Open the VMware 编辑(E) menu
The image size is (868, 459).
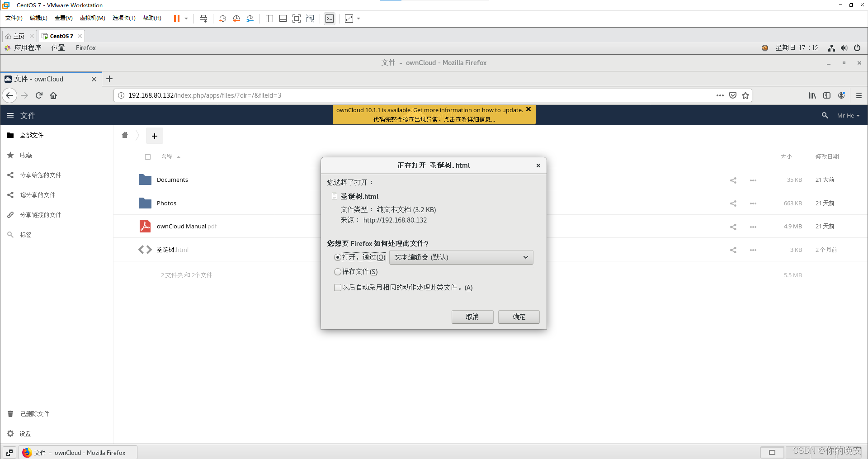tap(38, 18)
